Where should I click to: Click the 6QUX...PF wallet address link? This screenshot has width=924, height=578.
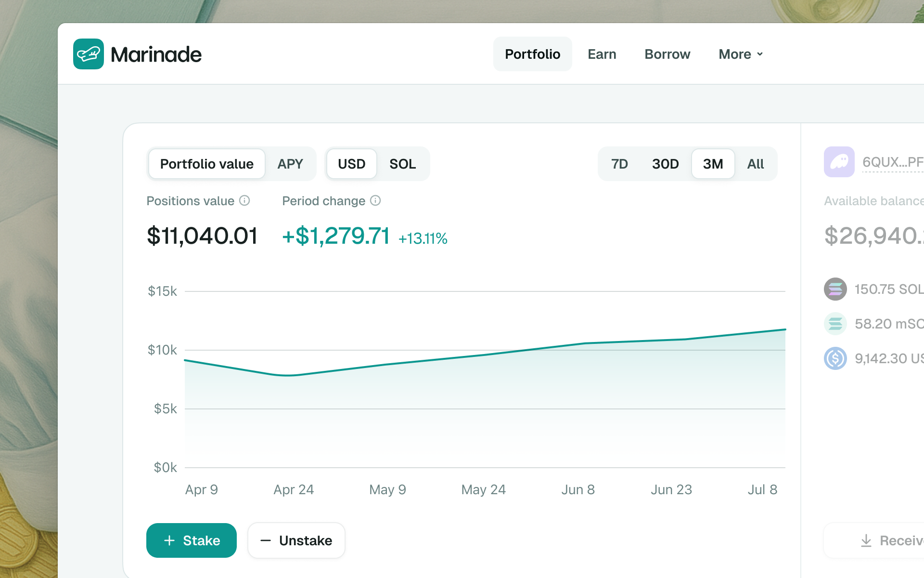[x=893, y=162]
